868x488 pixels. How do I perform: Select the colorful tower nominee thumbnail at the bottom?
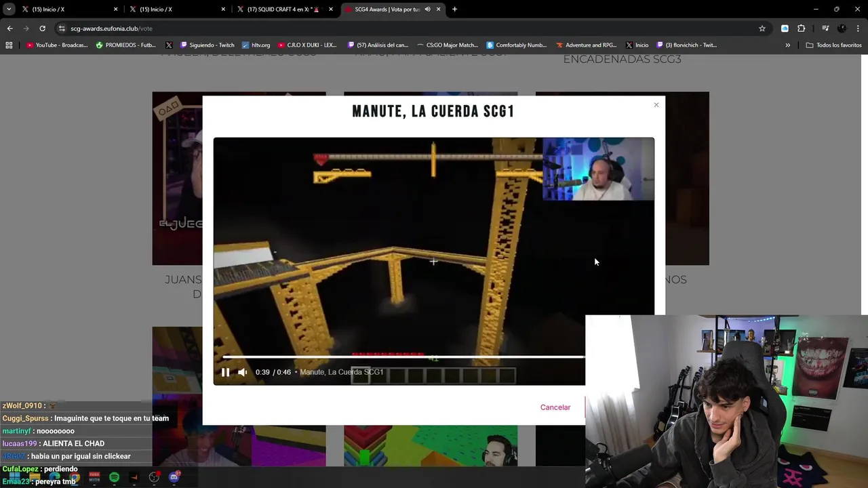point(431,446)
